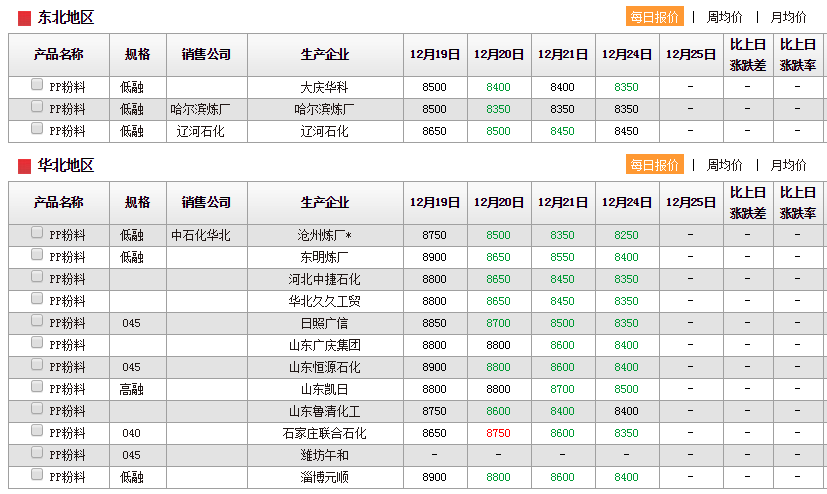Click producer name 山东恒源石化
The image size is (827, 494).
(x=324, y=367)
